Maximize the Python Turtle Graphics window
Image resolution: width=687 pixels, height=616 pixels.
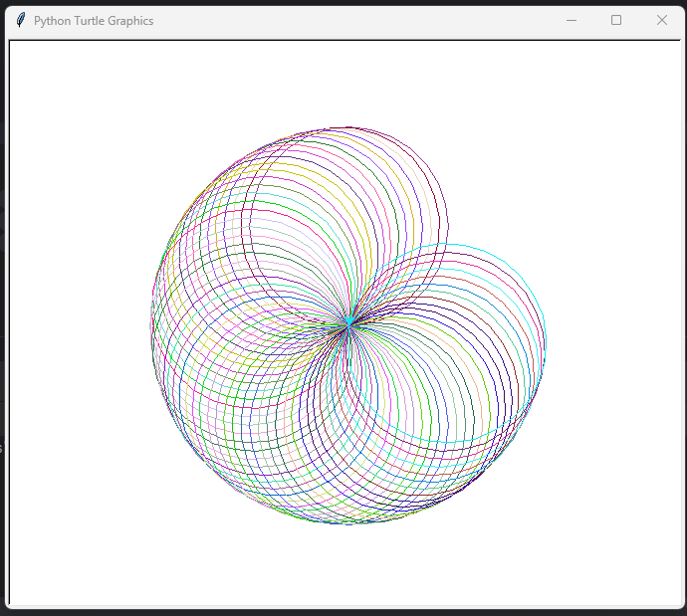(x=616, y=20)
